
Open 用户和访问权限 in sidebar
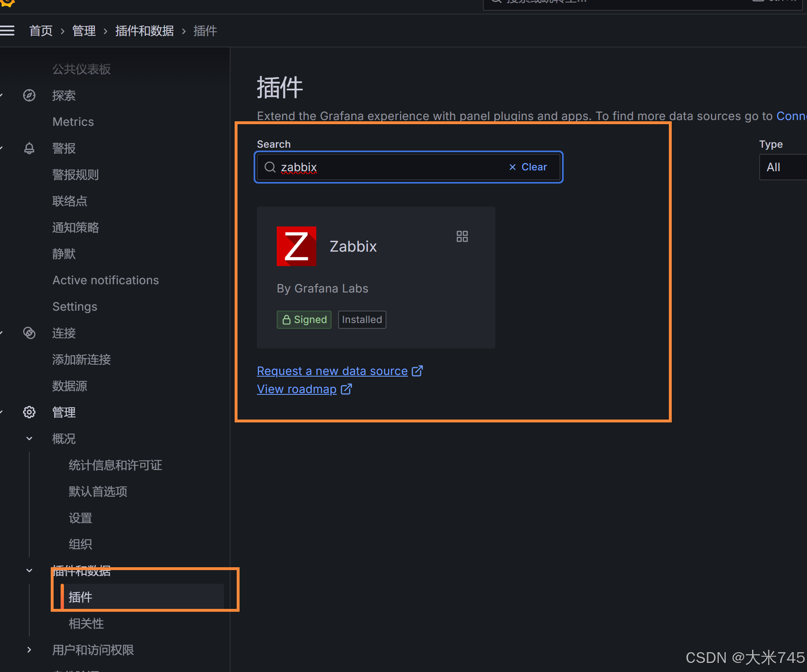93,650
